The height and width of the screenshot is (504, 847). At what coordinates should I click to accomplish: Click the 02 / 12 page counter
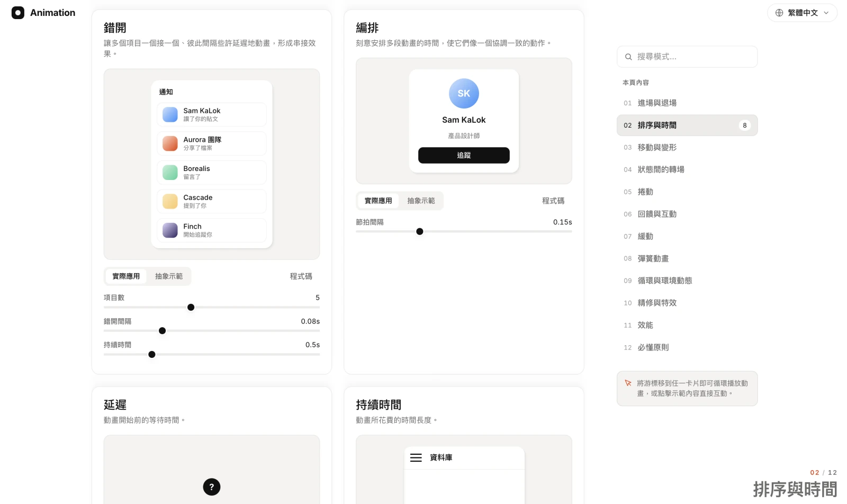(824, 473)
